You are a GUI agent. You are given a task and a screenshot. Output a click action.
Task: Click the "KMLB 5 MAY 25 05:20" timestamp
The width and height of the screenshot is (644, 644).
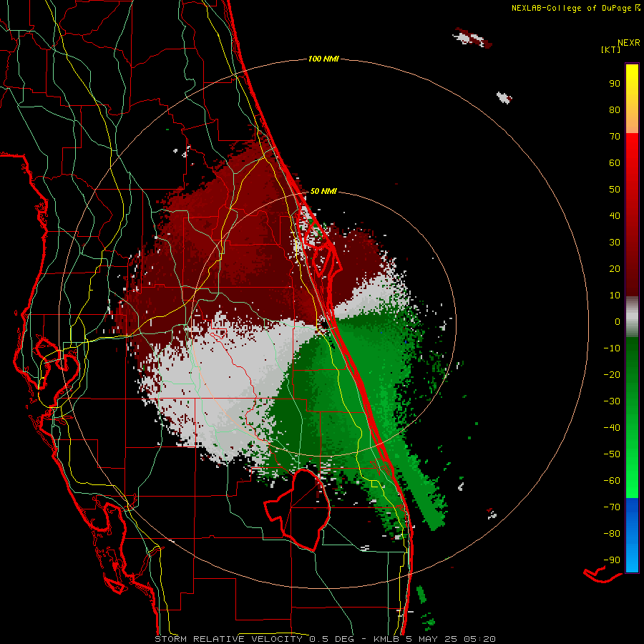pos(434,639)
